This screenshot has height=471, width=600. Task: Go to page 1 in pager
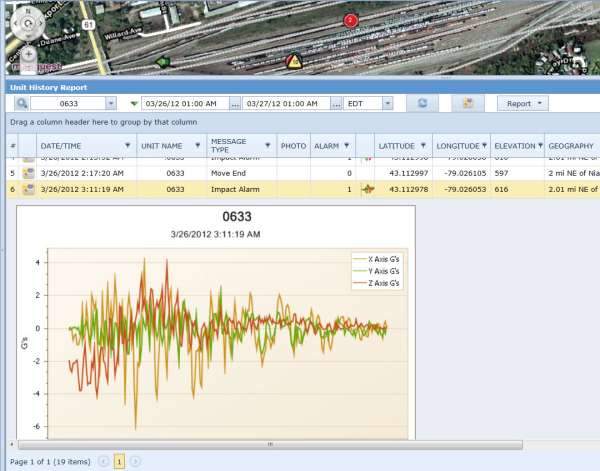(119, 461)
